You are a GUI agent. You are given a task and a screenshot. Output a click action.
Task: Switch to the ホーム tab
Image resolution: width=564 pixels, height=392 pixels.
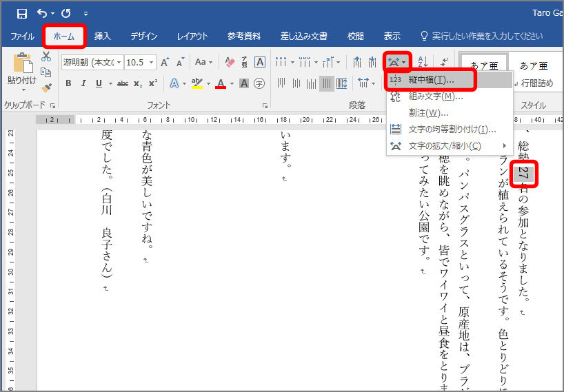(x=64, y=37)
